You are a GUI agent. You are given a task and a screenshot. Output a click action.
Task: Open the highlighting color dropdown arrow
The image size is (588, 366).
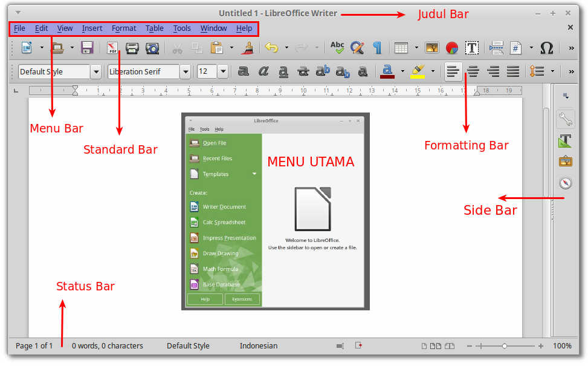[432, 71]
